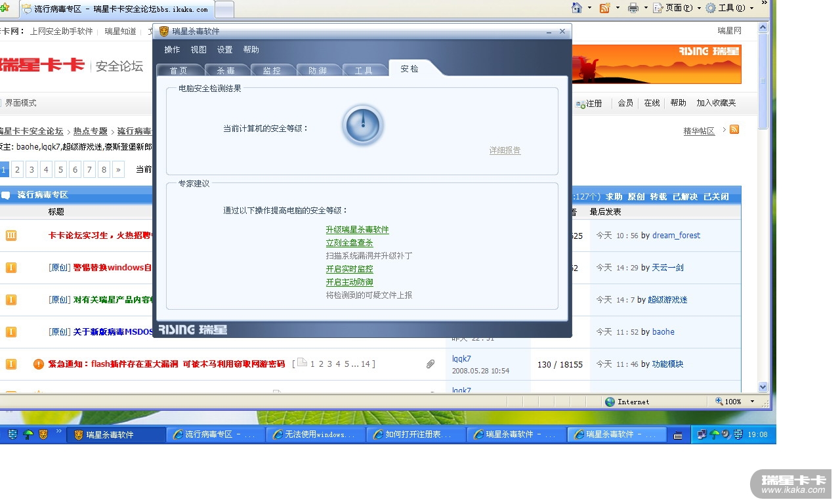
Task: Open the 上网安全助手软件 link in the top bar
Action: pos(62,31)
